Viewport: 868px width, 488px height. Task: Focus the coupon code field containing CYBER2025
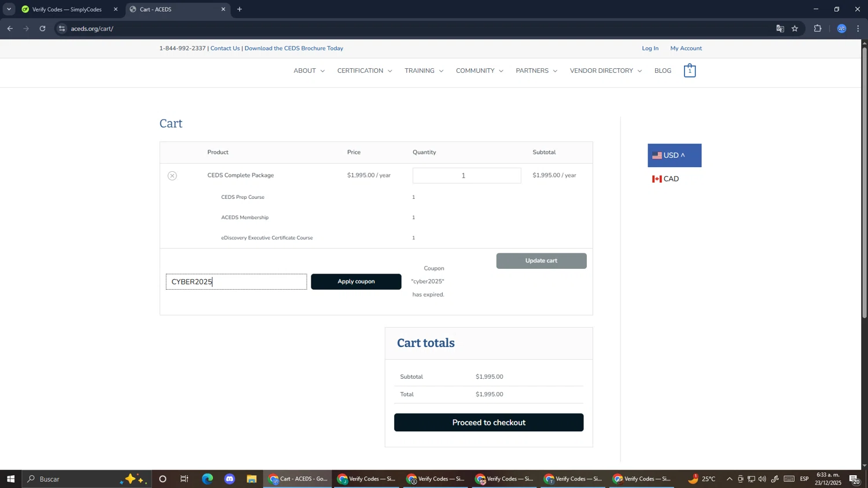[236, 282]
